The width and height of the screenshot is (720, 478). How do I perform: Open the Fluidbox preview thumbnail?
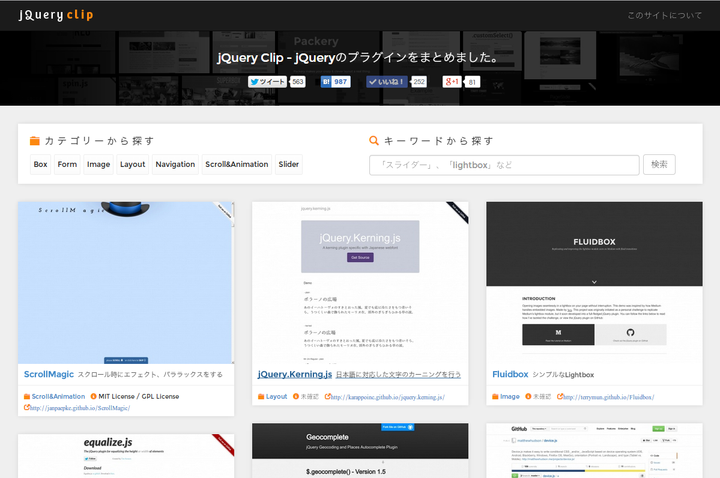tap(594, 283)
